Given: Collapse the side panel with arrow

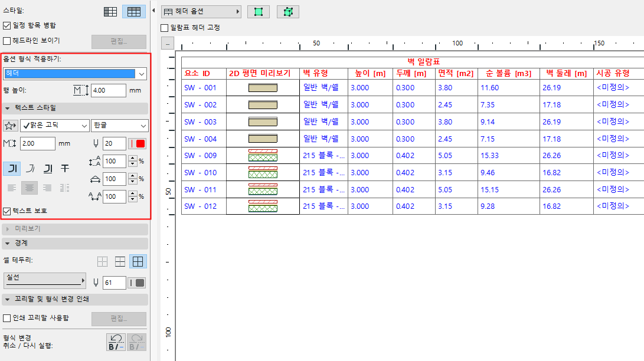Looking at the screenshot, I should [x=153, y=11].
